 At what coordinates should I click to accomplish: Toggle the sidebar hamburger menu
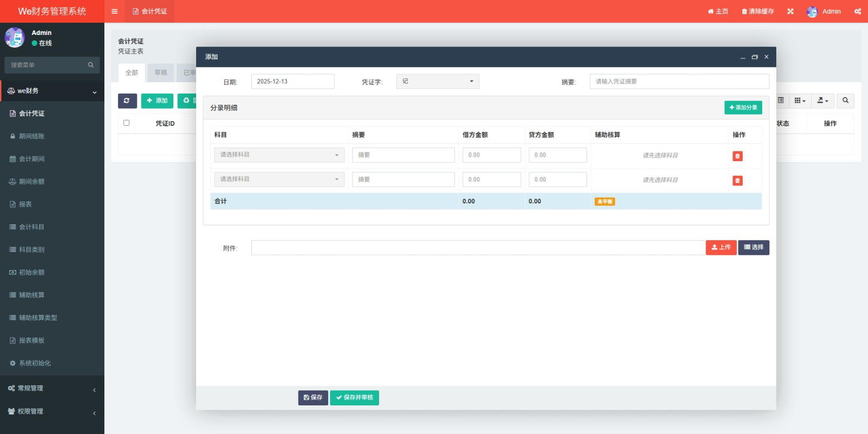point(115,11)
